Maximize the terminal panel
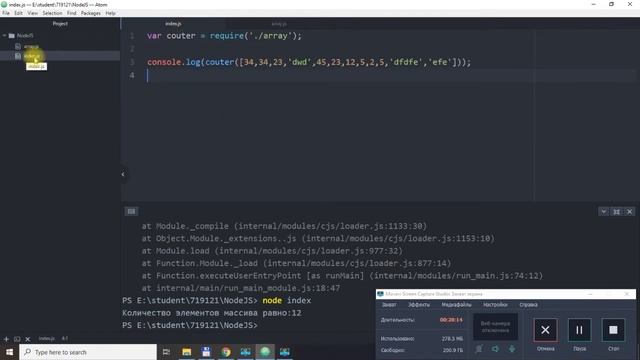 [x=616, y=211]
